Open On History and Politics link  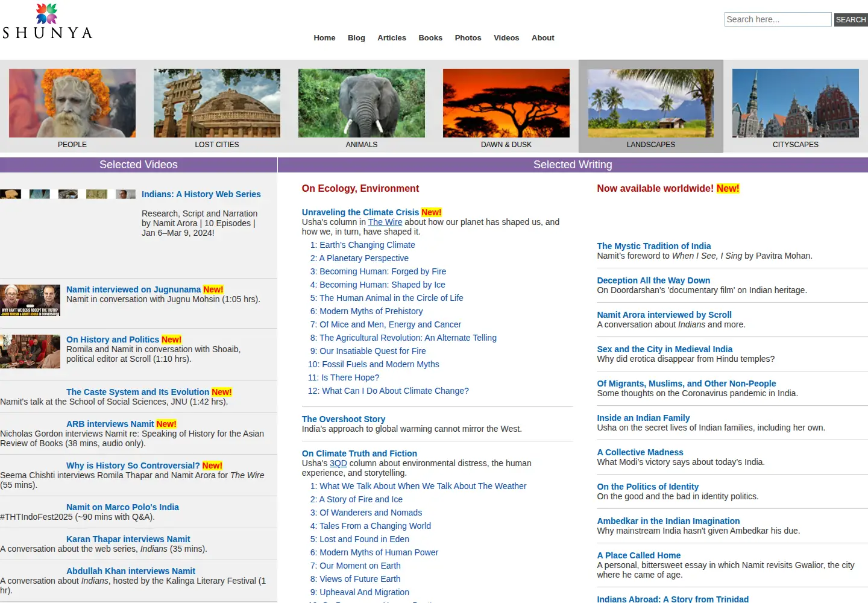pyautogui.click(x=113, y=339)
